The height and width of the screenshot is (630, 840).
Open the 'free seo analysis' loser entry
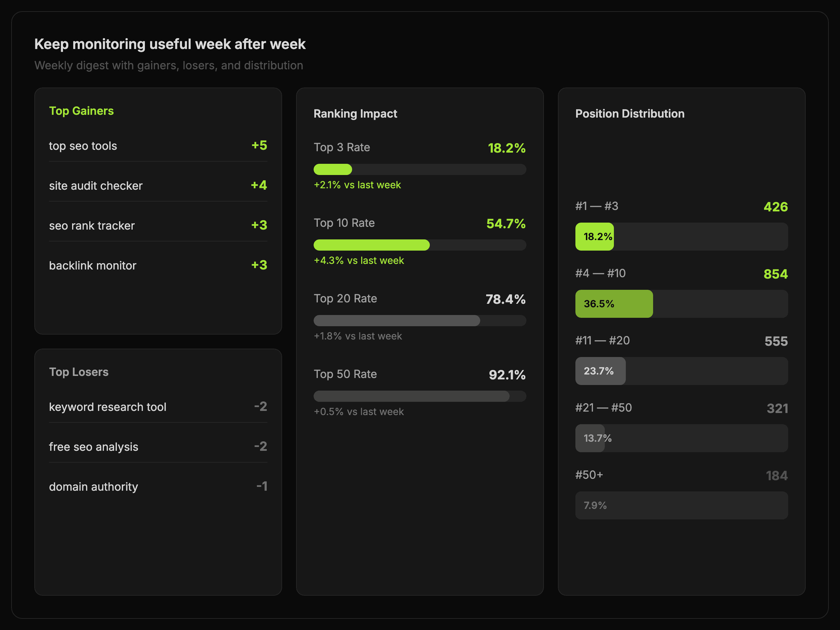[x=157, y=447]
